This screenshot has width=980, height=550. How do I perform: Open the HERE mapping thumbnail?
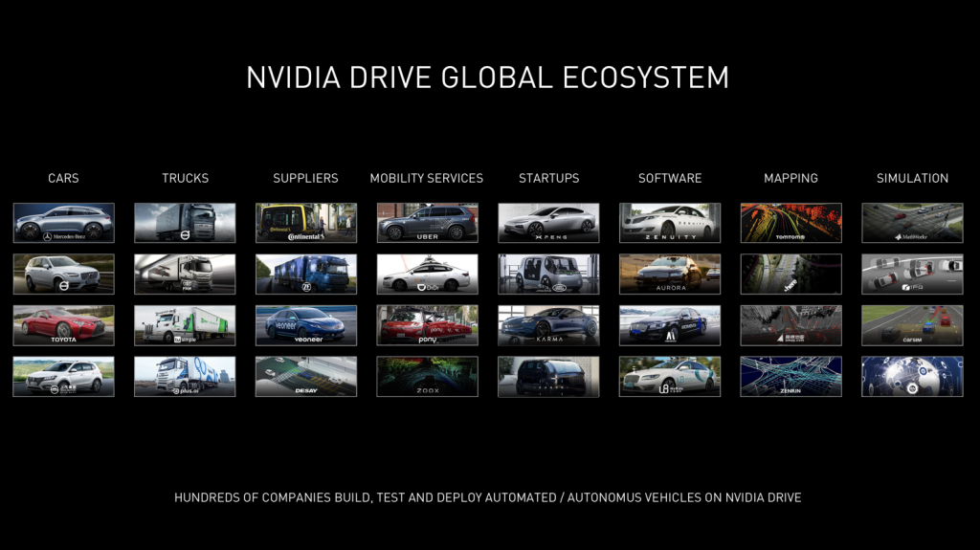point(791,274)
